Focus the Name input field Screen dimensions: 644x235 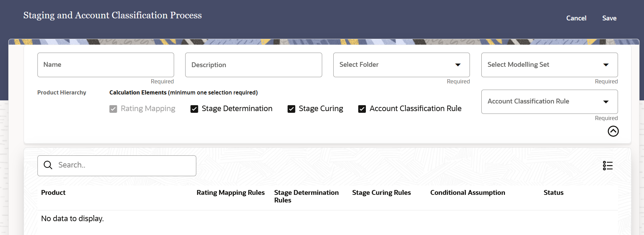coord(105,65)
